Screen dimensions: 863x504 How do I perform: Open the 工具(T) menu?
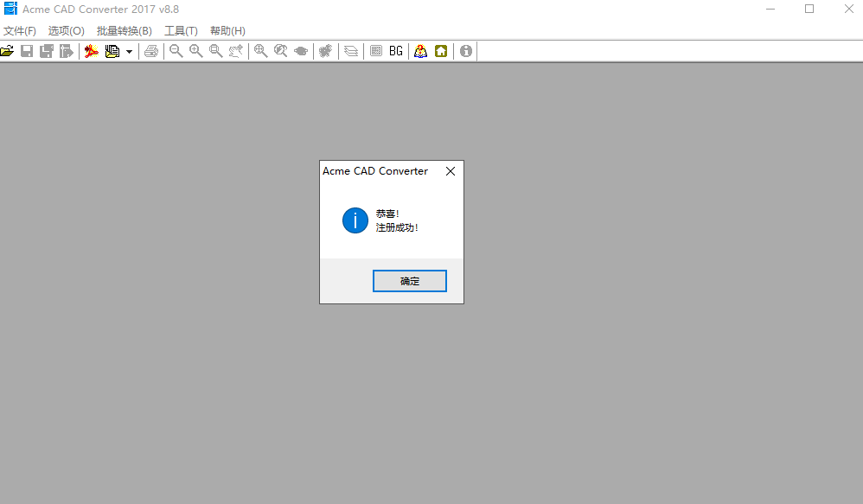(181, 31)
